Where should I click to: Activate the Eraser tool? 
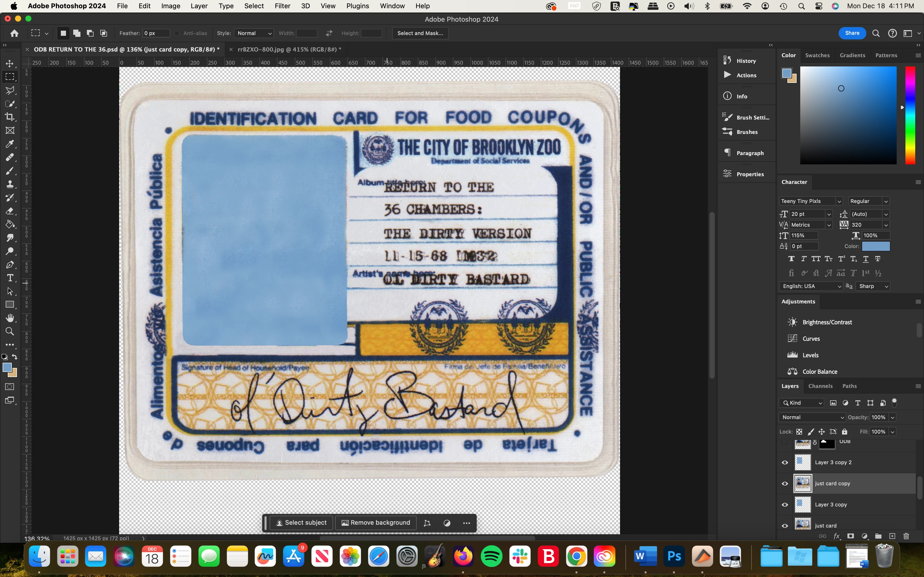point(10,211)
